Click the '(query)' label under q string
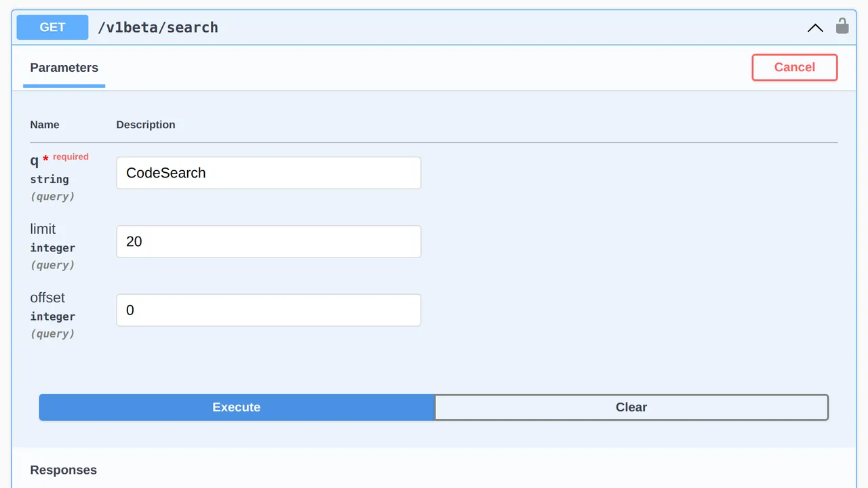Screen dimensions: 868x488 click(x=53, y=197)
